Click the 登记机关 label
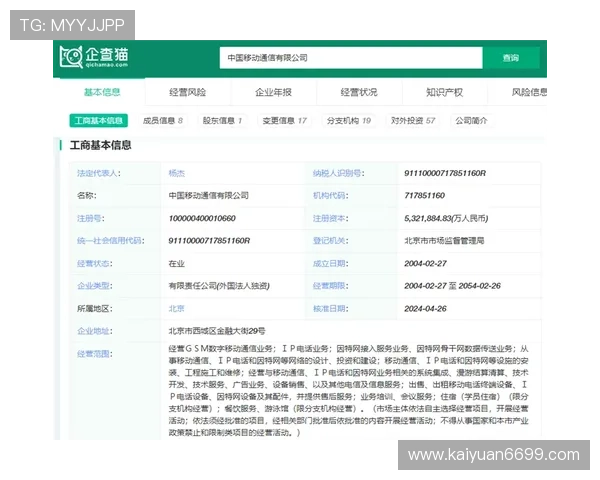The image size is (600, 480). (331, 241)
